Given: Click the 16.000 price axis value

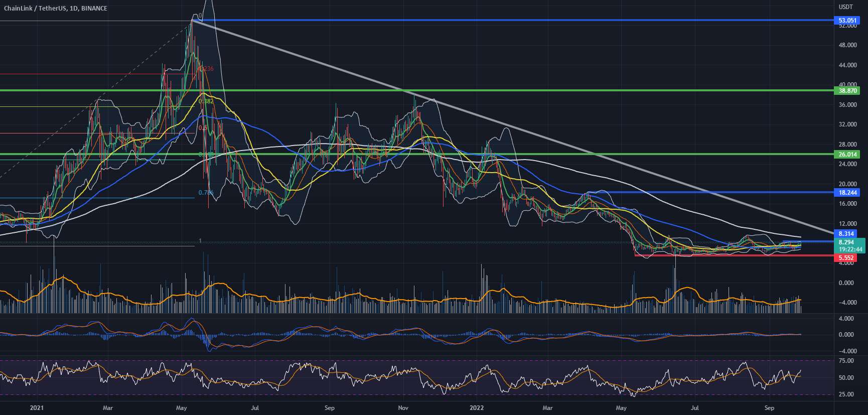Looking at the screenshot, I should (x=847, y=204).
